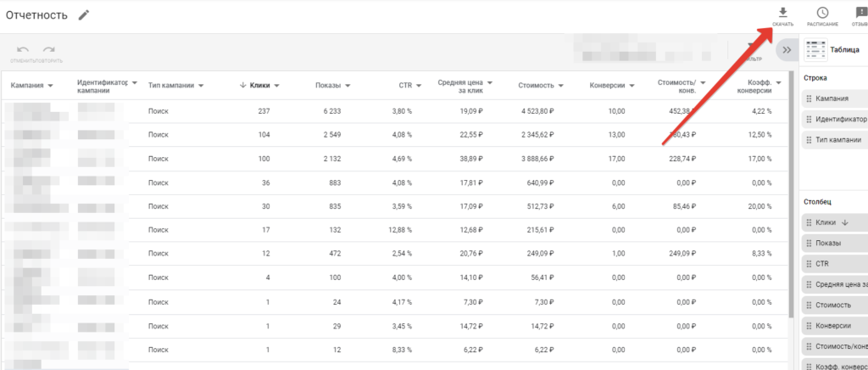This screenshot has width=868, height=370.
Task: Click the undo arrow Отменить
Action: pos(22,50)
